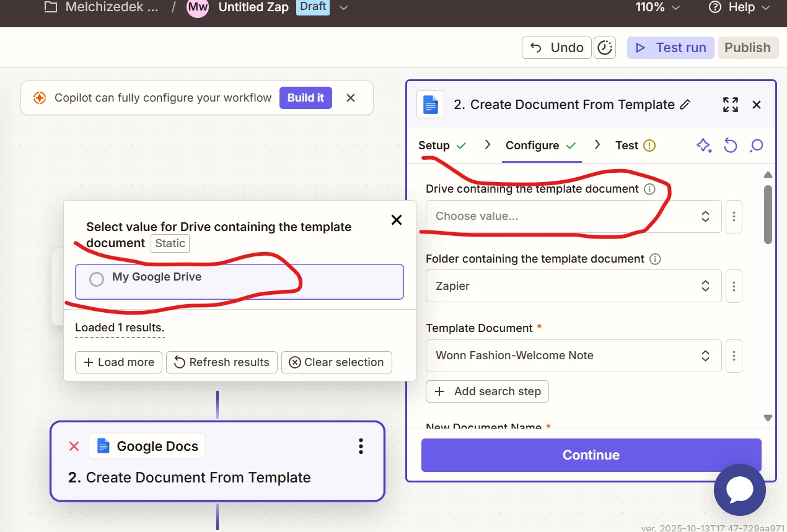The height and width of the screenshot is (532, 787).
Task: Click Load more in popup
Action: (x=119, y=362)
